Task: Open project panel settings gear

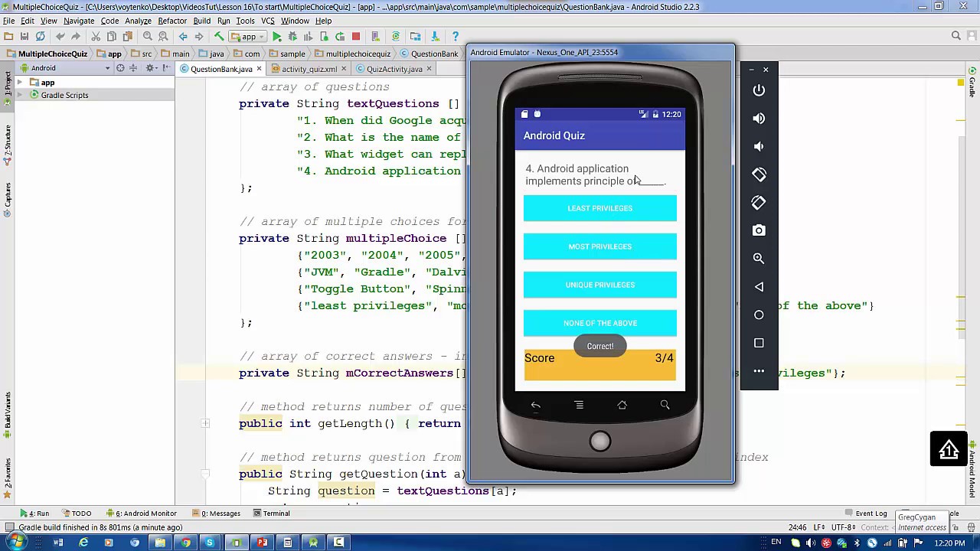Action: [150, 68]
